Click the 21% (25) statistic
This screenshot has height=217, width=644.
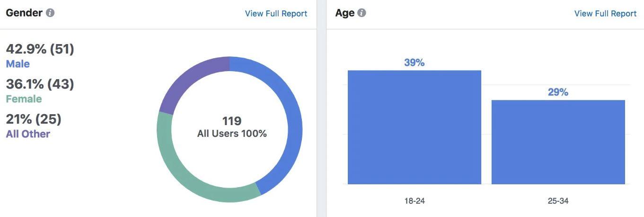pyautogui.click(x=34, y=119)
